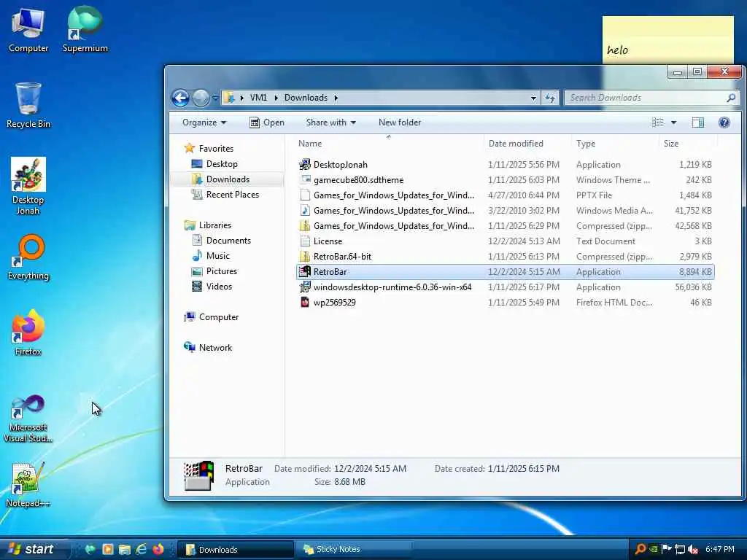Click the Forward navigation arrow in Explorer
This screenshot has width=747, height=560.
[x=201, y=98]
